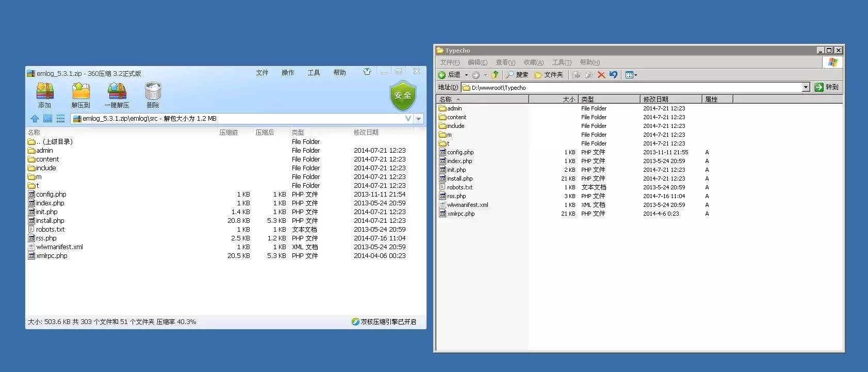Click the 搜索 search button in Typecho

[x=517, y=75]
